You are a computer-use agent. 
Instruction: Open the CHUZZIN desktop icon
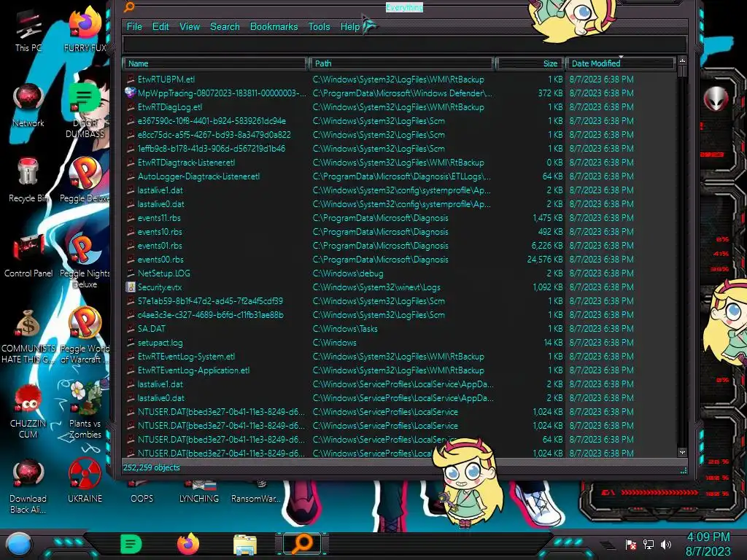pyautogui.click(x=28, y=413)
